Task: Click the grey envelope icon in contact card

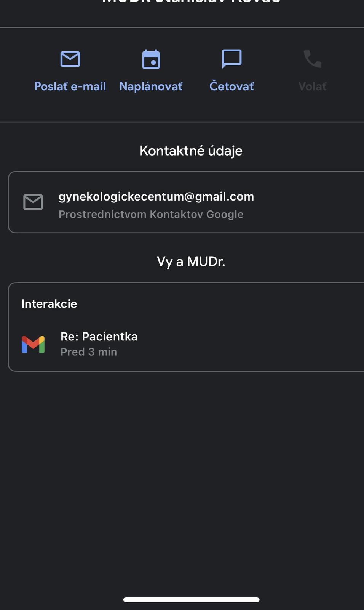Action: coord(33,202)
